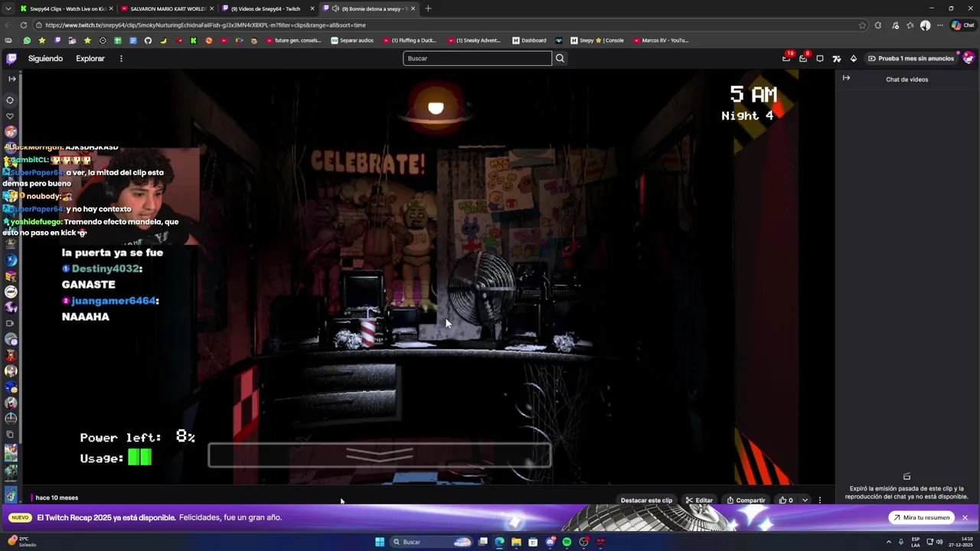Open the Twitch home logo
Screen dimensions: 980x551
coord(11,58)
